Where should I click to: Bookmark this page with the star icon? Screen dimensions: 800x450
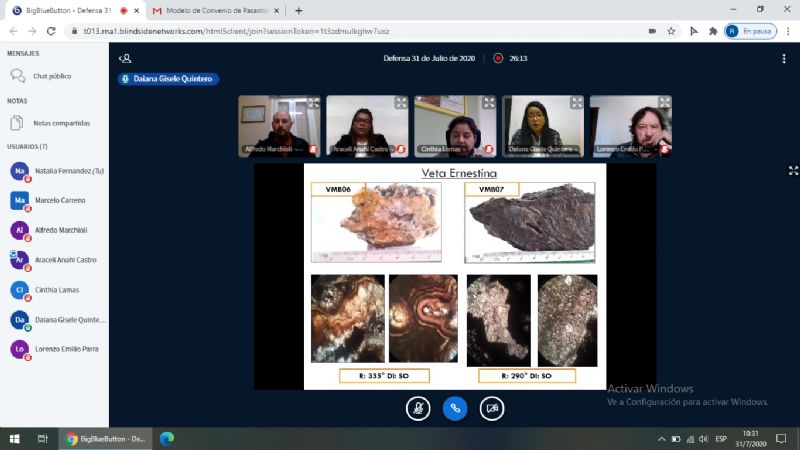coord(670,31)
